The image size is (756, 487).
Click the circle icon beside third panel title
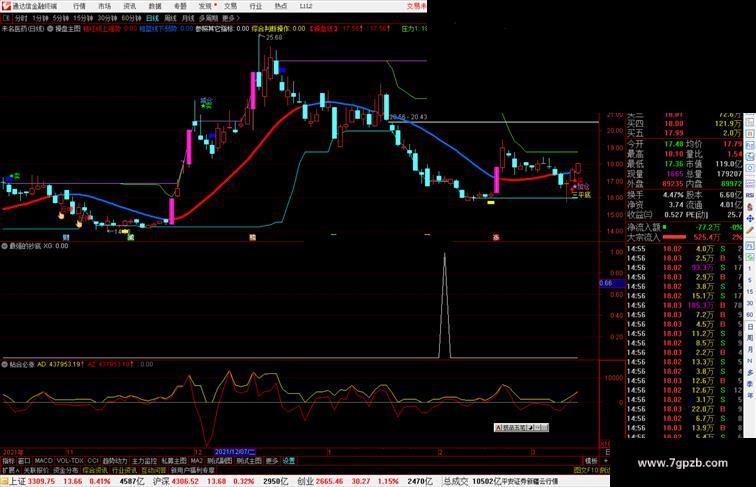pyautogui.click(x=4, y=365)
